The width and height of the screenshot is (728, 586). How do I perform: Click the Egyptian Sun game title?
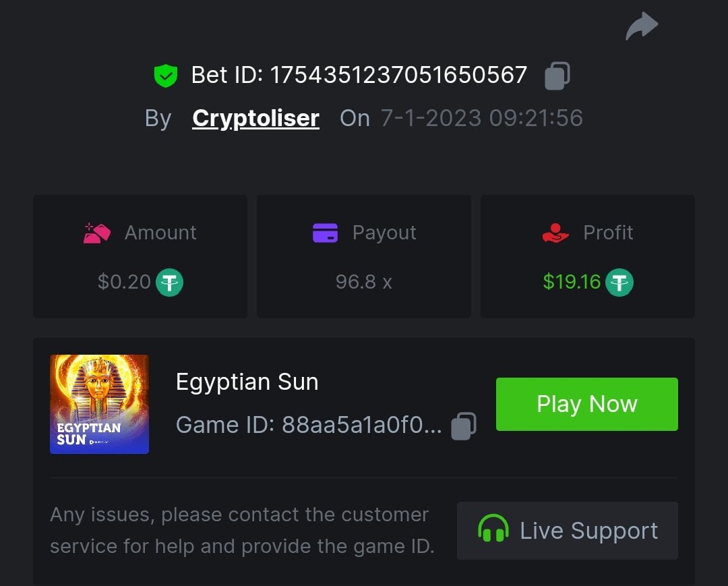[x=247, y=382]
